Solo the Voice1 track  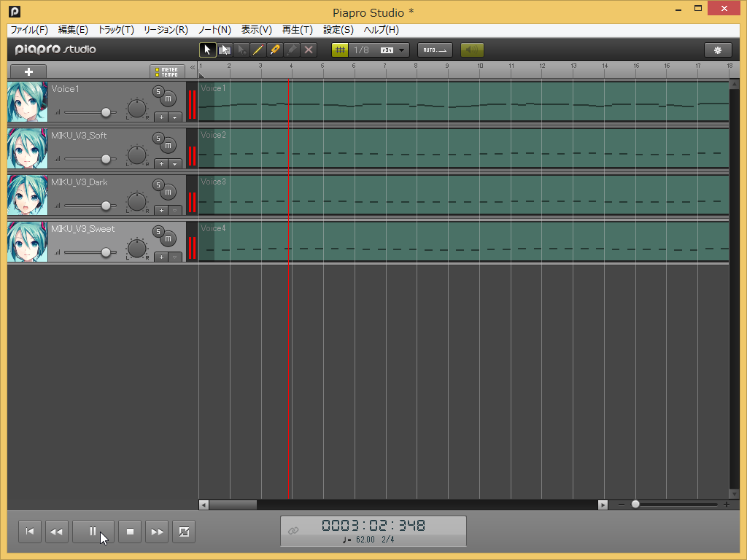(x=158, y=91)
